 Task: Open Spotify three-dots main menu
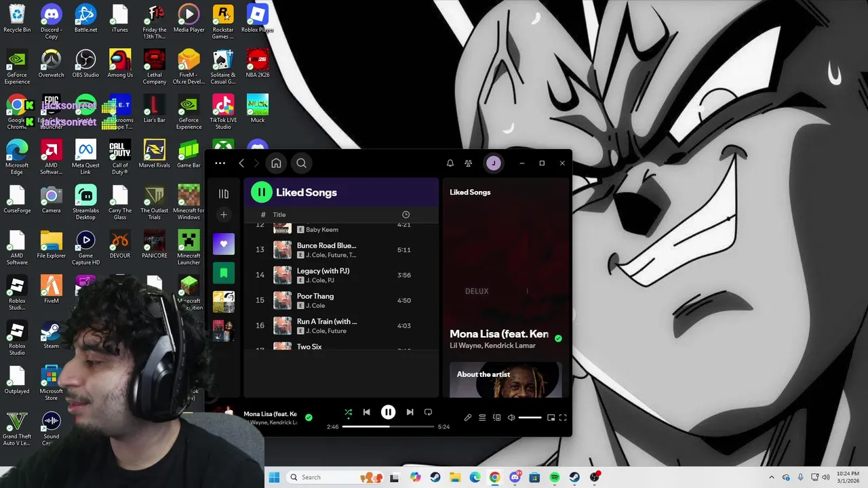tap(220, 163)
